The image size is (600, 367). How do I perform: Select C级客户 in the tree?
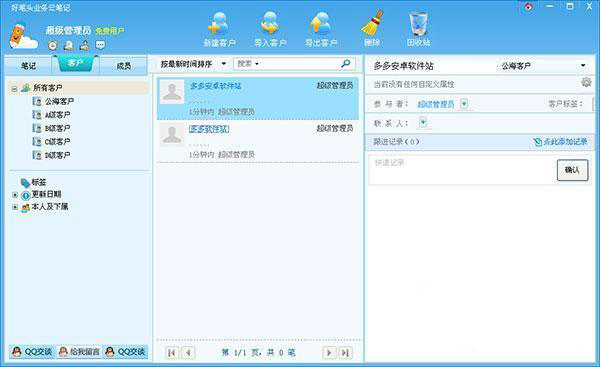[57, 142]
